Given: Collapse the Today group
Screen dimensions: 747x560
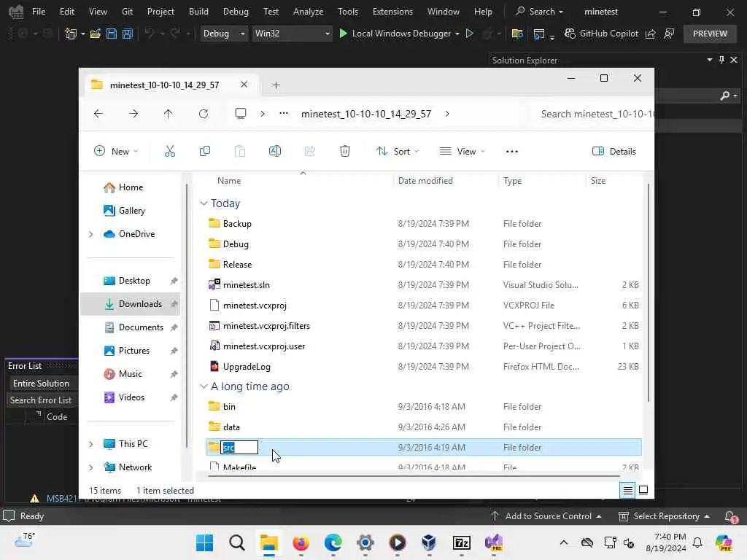Looking at the screenshot, I should 204,203.
